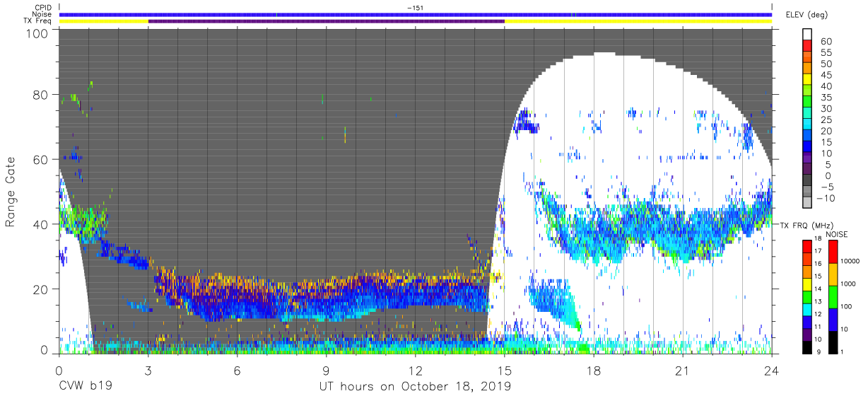Select the purple segment of TX Freq bar
This screenshot has height=401, width=868.
326,21
